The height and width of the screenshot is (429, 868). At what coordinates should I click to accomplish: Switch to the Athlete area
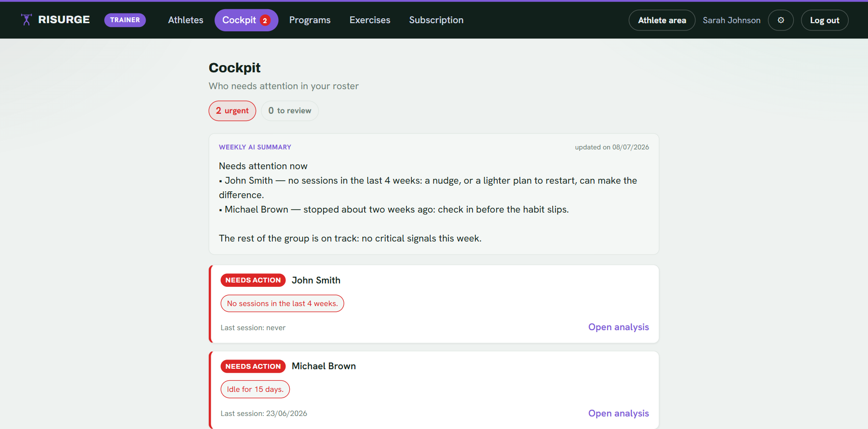pos(662,20)
